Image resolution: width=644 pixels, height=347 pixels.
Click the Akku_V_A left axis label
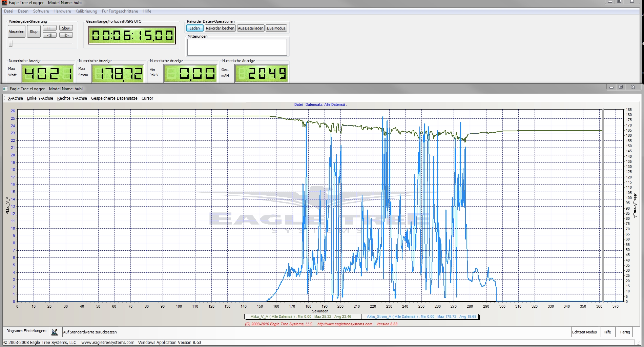(7, 205)
